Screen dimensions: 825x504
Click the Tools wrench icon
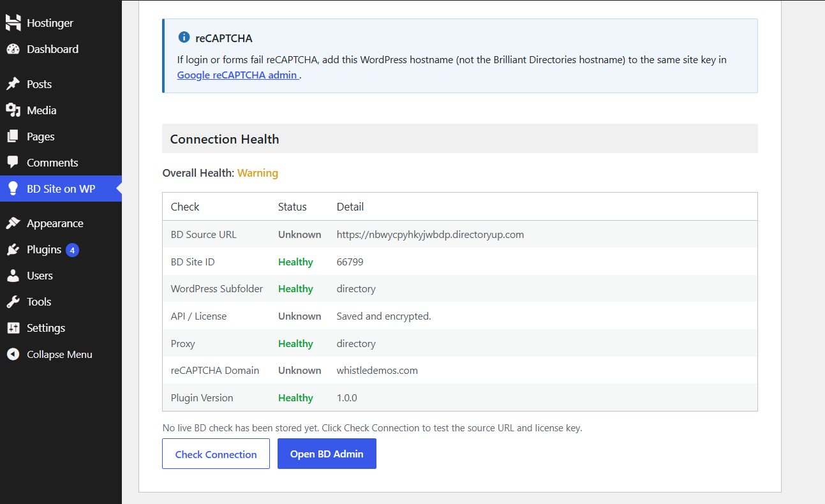click(x=13, y=302)
